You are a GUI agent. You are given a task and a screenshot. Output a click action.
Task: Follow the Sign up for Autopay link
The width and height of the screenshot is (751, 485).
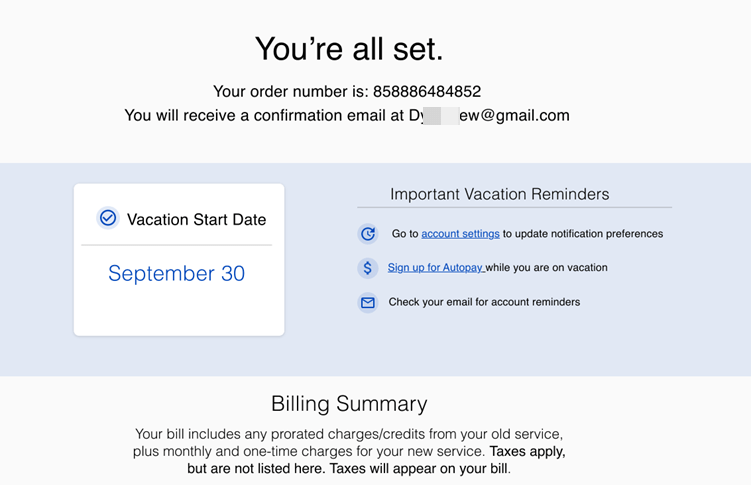tap(435, 268)
